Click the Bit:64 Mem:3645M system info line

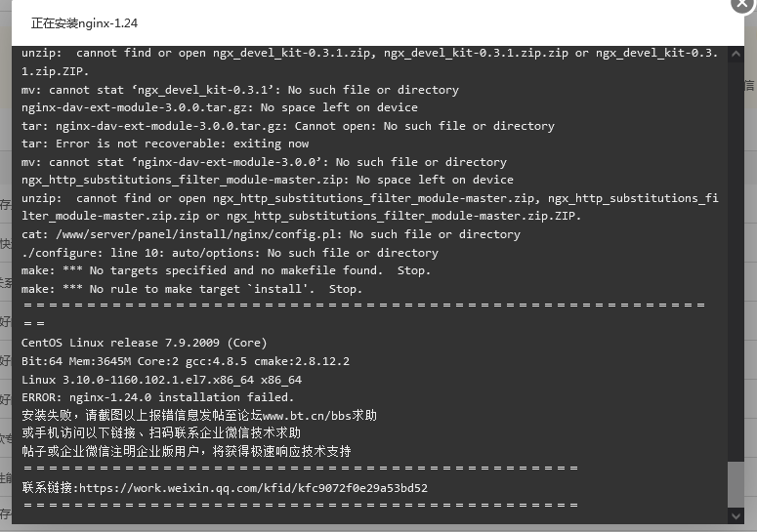point(186,361)
